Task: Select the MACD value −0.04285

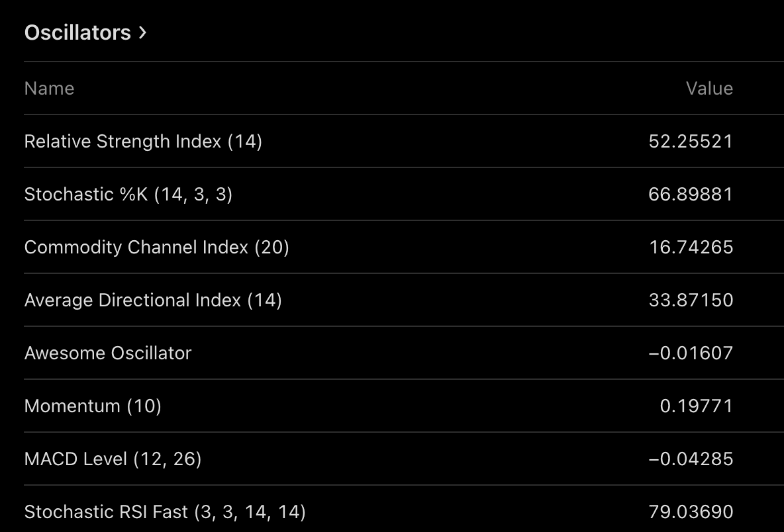Action: point(691,459)
